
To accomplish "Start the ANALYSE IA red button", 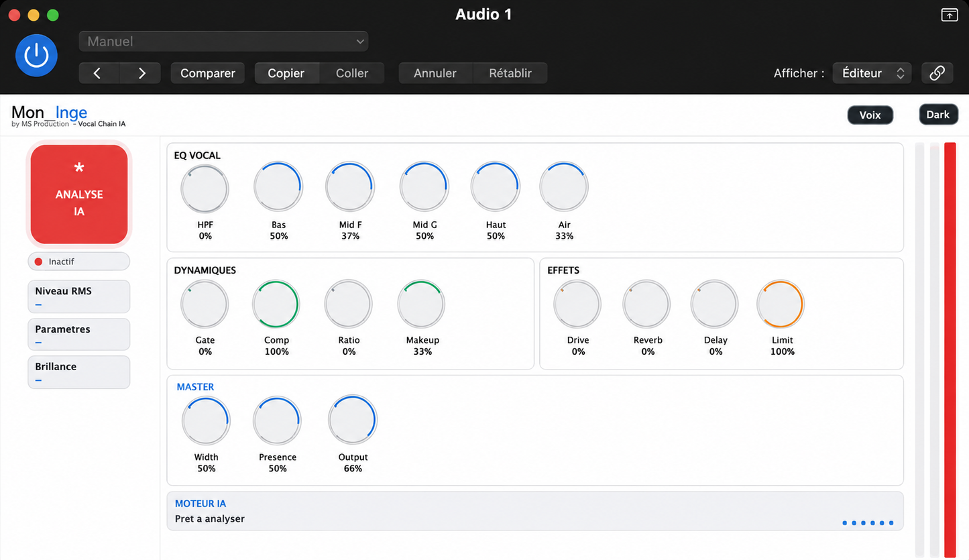I will tap(79, 194).
